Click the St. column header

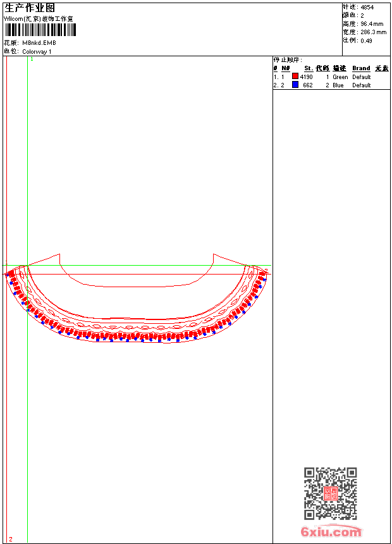(308, 68)
